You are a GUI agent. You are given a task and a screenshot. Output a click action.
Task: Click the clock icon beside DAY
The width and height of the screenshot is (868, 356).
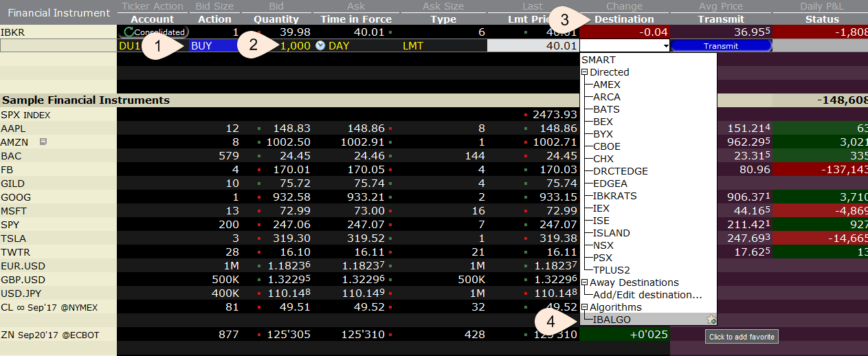coord(320,46)
